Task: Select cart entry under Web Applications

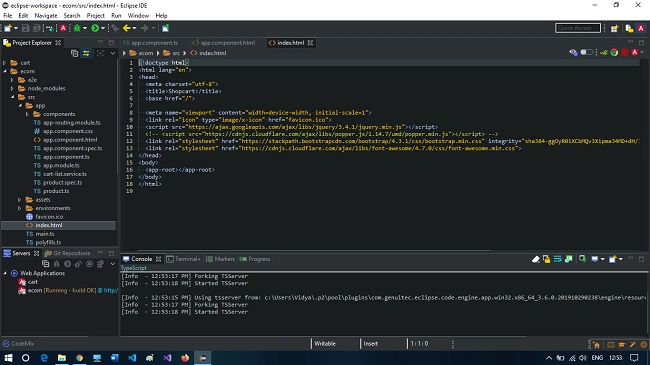Action: click(x=28, y=282)
